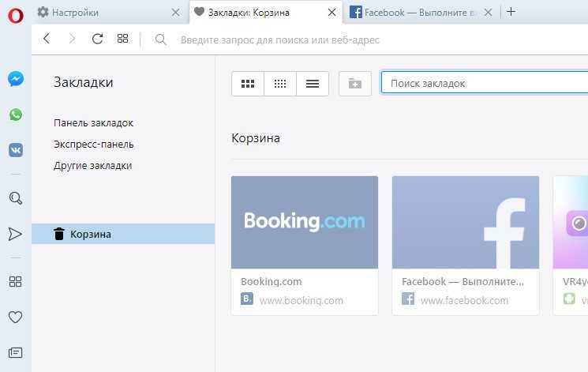588x372 pixels.
Task: Switch bookmarks to large thumbnail view
Action: [x=248, y=84]
